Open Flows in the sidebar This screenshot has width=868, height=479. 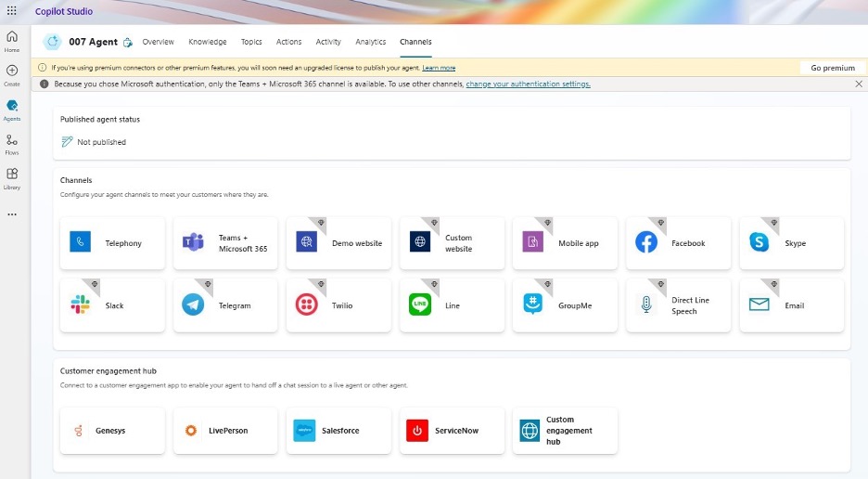click(12, 144)
